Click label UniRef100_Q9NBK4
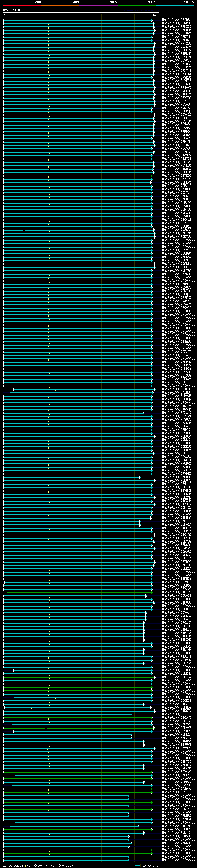This screenshot has width=197, height=868. coord(177,440)
